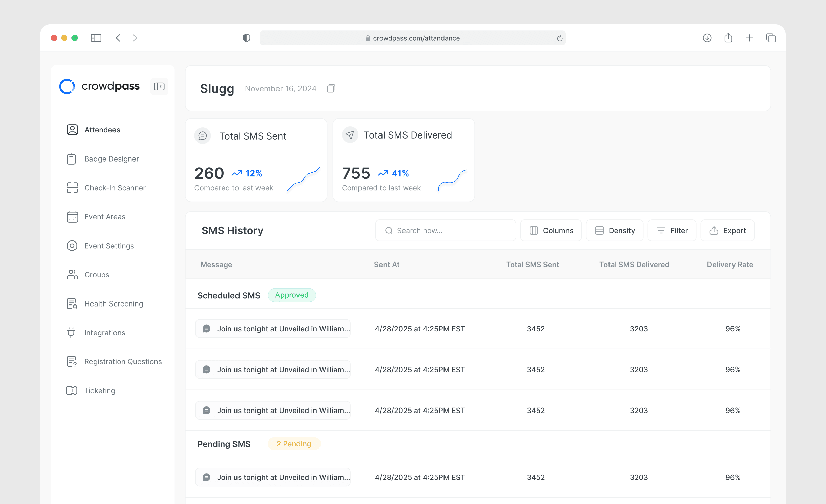Click the 2 Pending status badge
The height and width of the screenshot is (504, 826).
[x=294, y=444]
